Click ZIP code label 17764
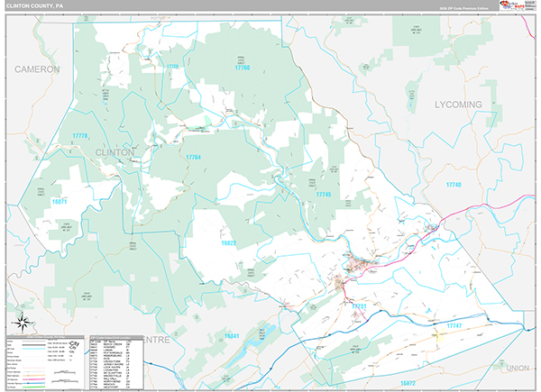This screenshot has height=392, width=541. tap(193, 157)
